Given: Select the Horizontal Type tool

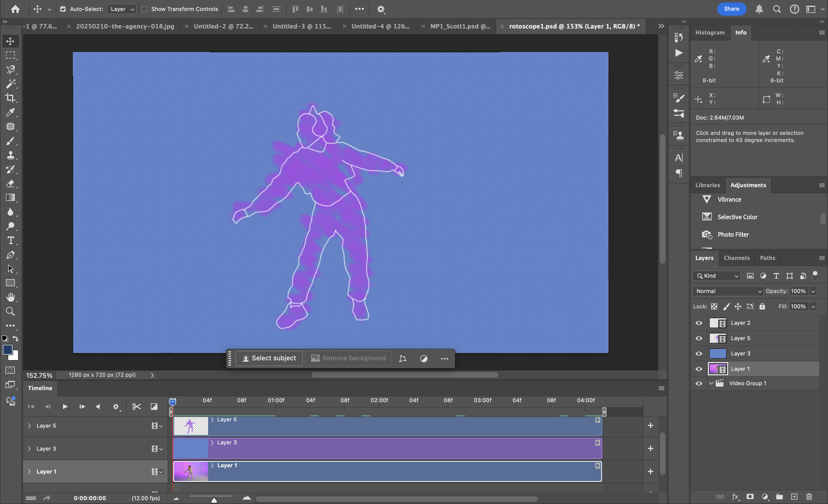Looking at the screenshot, I should tap(10, 241).
